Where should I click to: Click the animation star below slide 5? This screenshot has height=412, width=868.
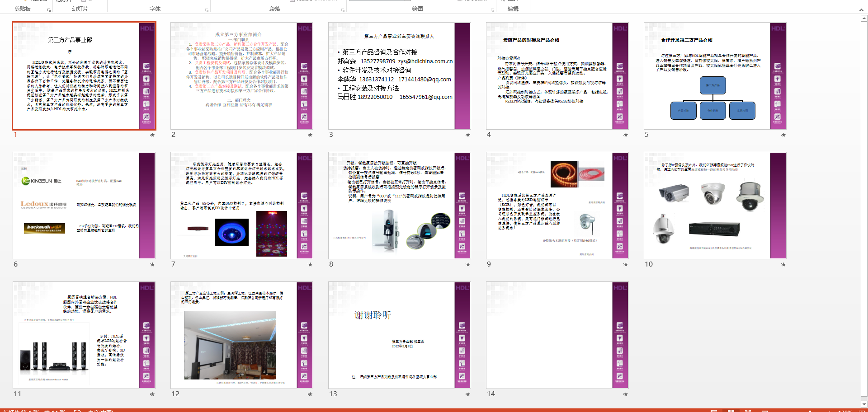pyautogui.click(x=783, y=135)
